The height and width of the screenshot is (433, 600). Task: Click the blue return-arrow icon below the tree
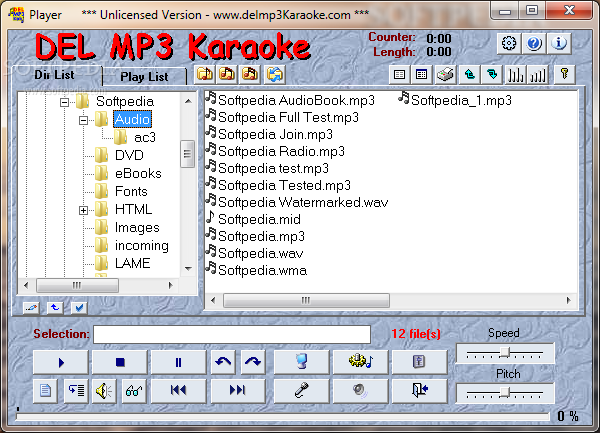pos(55,308)
